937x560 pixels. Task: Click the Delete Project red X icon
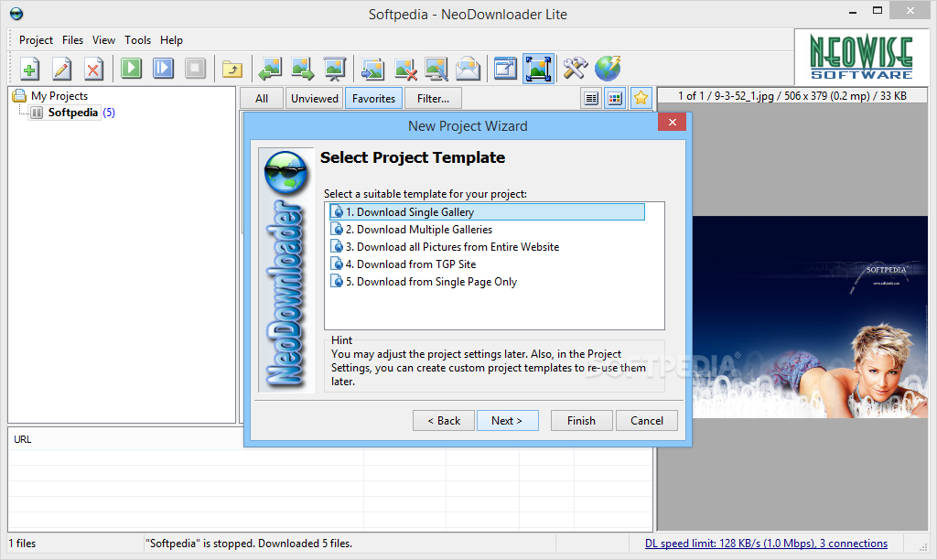click(x=93, y=68)
